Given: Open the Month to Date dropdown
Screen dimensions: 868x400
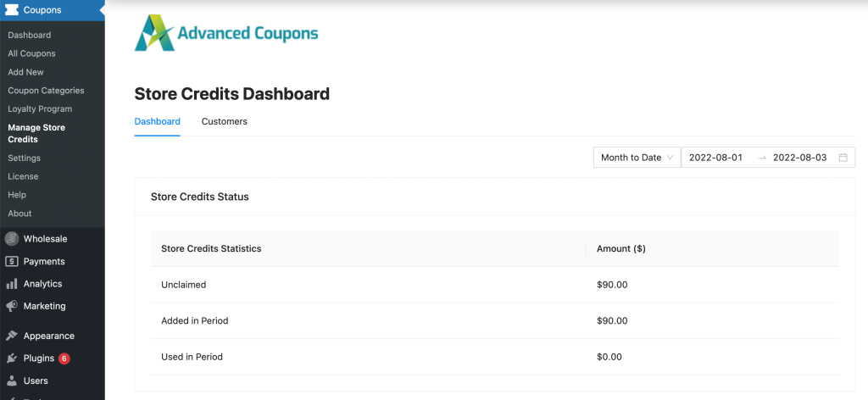Looking at the screenshot, I should 637,157.
